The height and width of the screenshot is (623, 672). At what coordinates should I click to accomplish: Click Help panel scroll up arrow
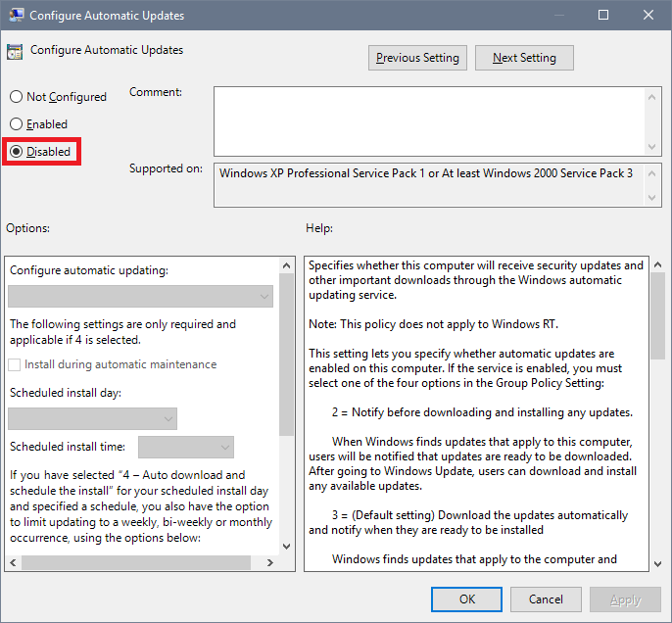point(657,265)
